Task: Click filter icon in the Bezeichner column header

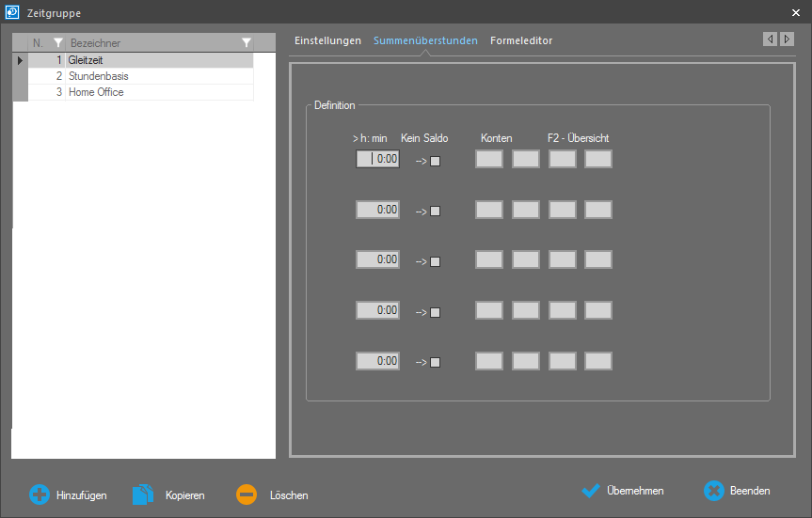Action: click(246, 43)
